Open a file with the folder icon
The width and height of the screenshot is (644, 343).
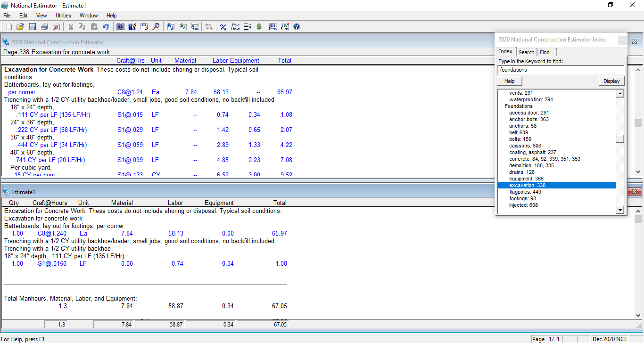coord(20,27)
